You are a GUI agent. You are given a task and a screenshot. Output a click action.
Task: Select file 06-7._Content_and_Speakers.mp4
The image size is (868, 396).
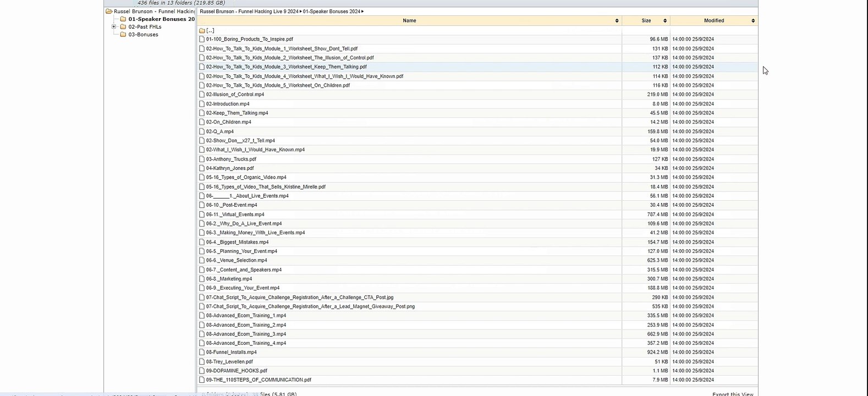pyautogui.click(x=244, y=269)
